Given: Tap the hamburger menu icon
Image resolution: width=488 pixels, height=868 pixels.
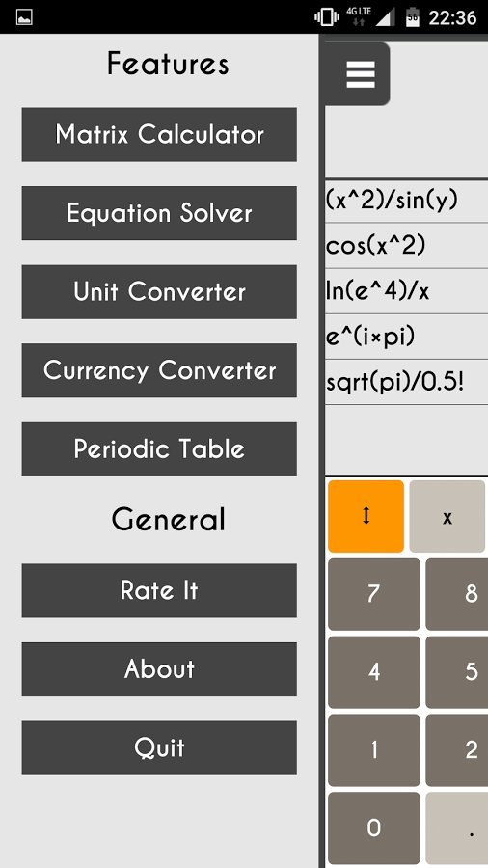Looking at the screenshot, I should 358,73.
